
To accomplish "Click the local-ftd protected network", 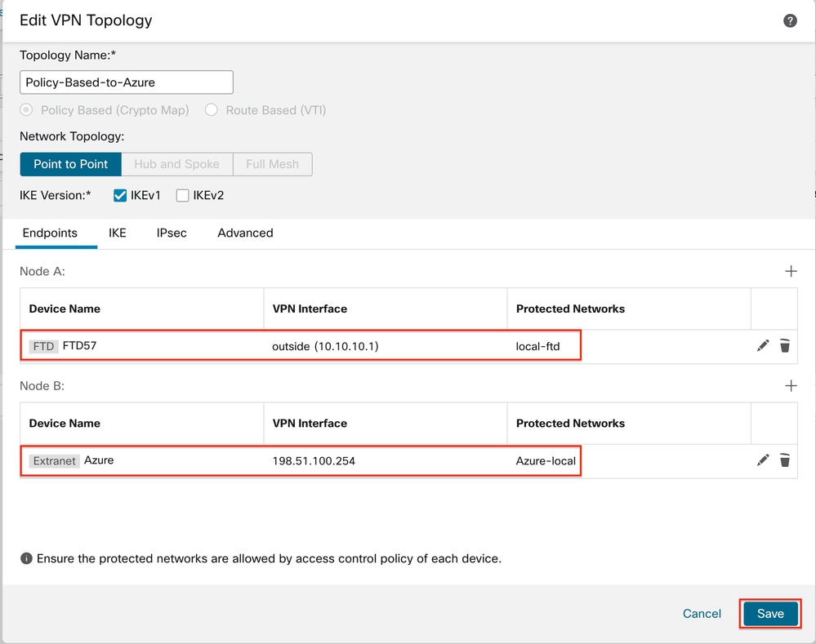I will pyautogui.click(x=537, y=346).
